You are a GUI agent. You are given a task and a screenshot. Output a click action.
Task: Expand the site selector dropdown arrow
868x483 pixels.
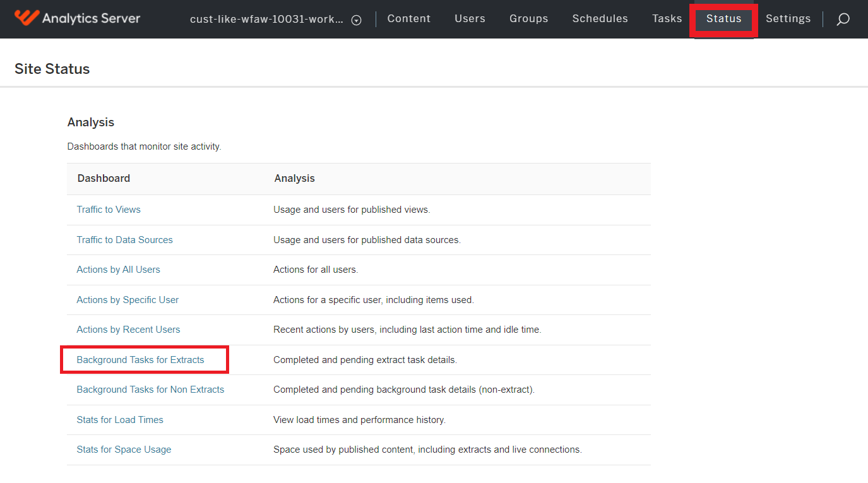(356, 20)
